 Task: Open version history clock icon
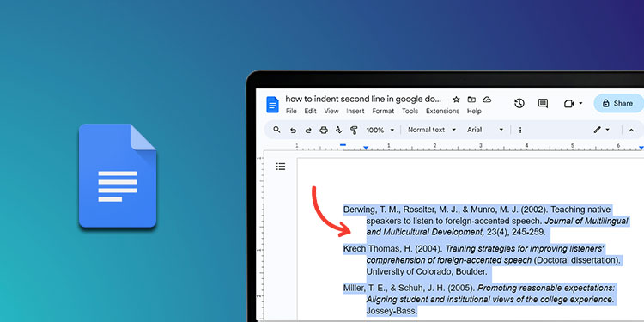(519, 104)
